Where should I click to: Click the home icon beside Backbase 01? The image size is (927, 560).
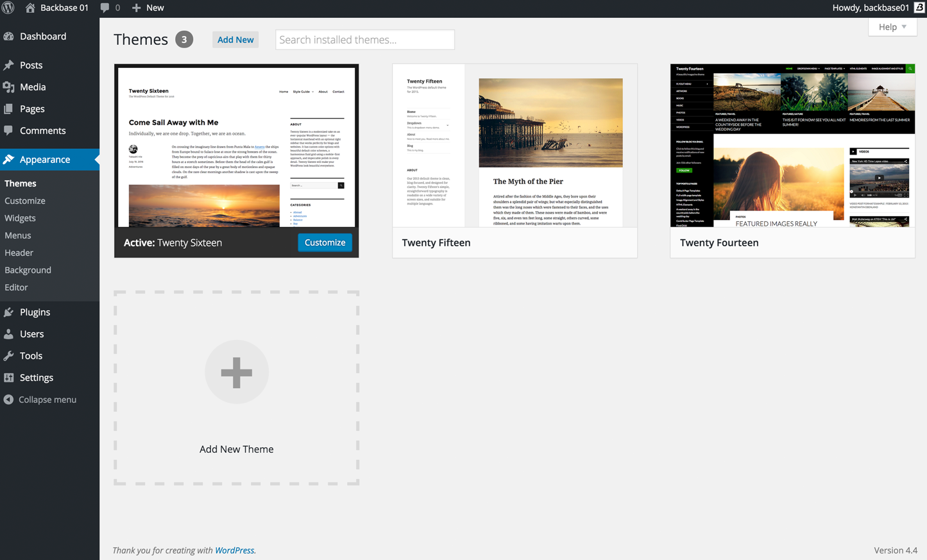pyautogui.click(x=30, y=8)
